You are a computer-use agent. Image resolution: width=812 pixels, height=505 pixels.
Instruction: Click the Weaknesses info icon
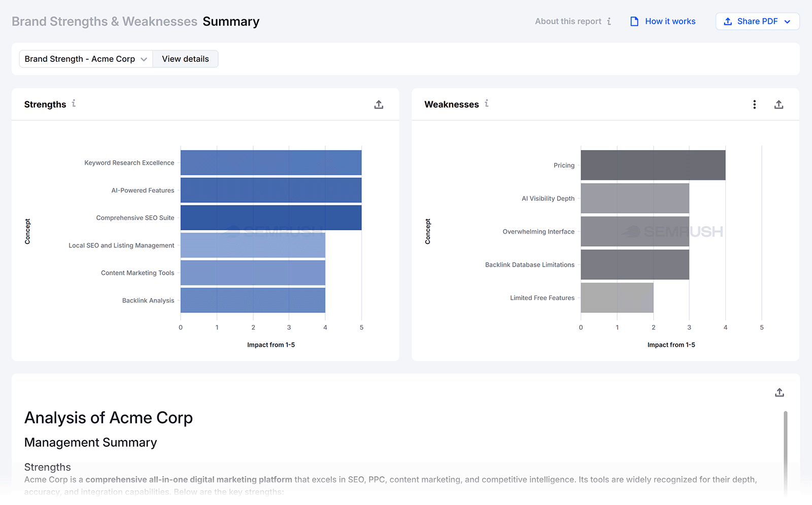click(486, 103)
